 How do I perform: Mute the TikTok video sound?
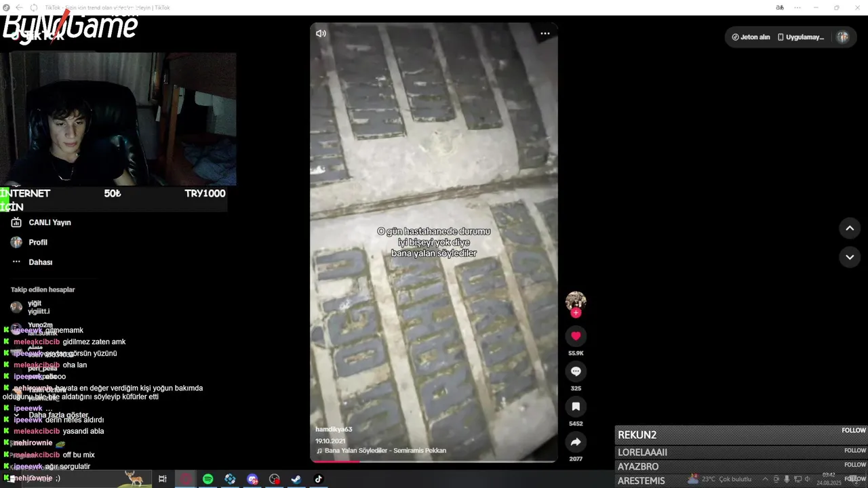(321, 33)
